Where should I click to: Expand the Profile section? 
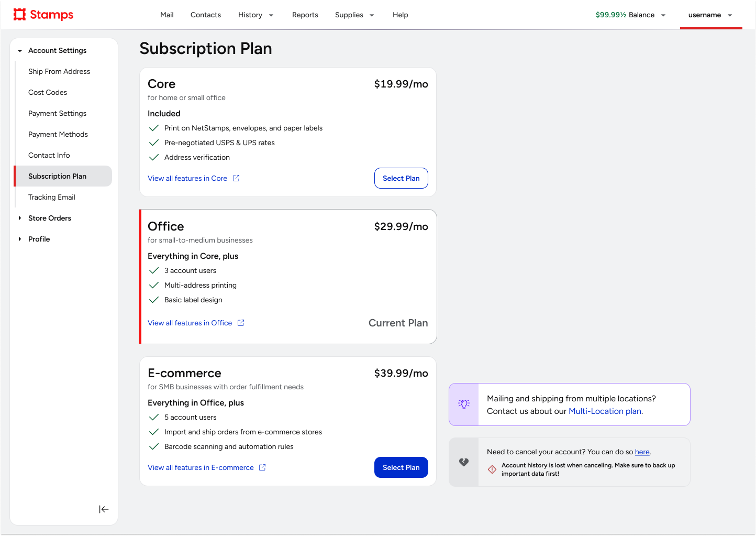click(x=20, y=239)
